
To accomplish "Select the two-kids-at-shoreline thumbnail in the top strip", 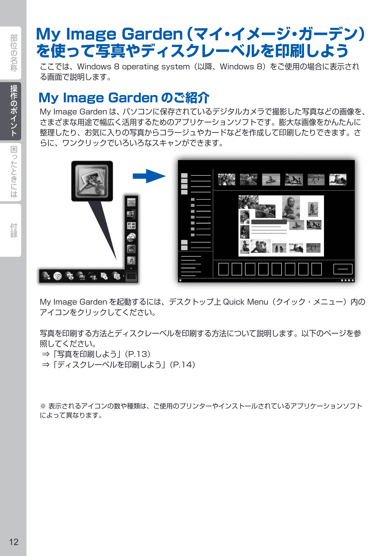I will click(x=316, y=179).
